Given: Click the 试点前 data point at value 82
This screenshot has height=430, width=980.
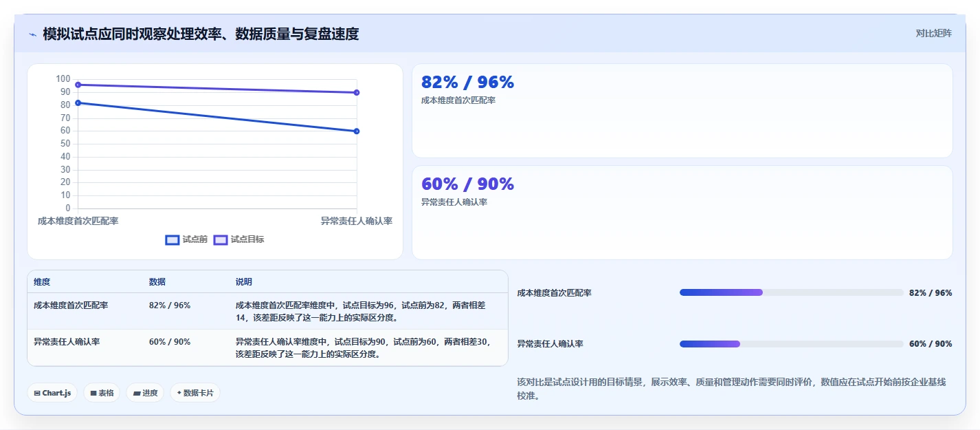Looking at the screenshot, I should pyautogui.click(x=78, y=103).
